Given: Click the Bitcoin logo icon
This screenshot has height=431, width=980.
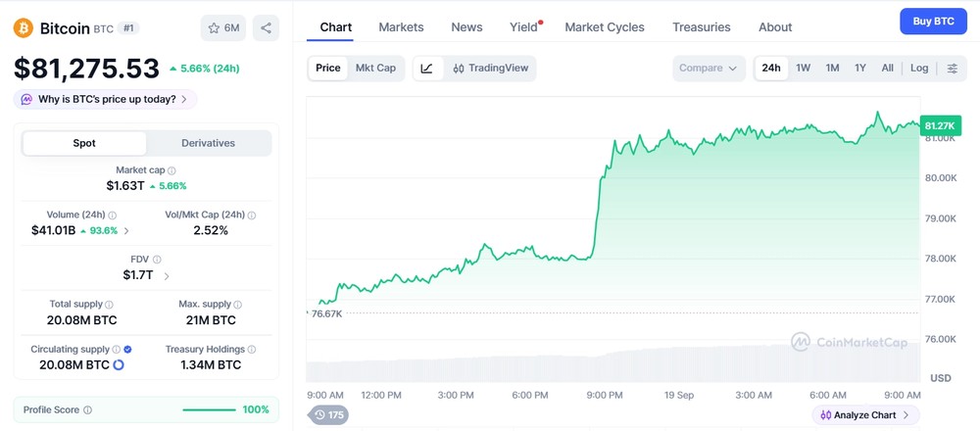Looking at the screenshot, I should point(24,28).
